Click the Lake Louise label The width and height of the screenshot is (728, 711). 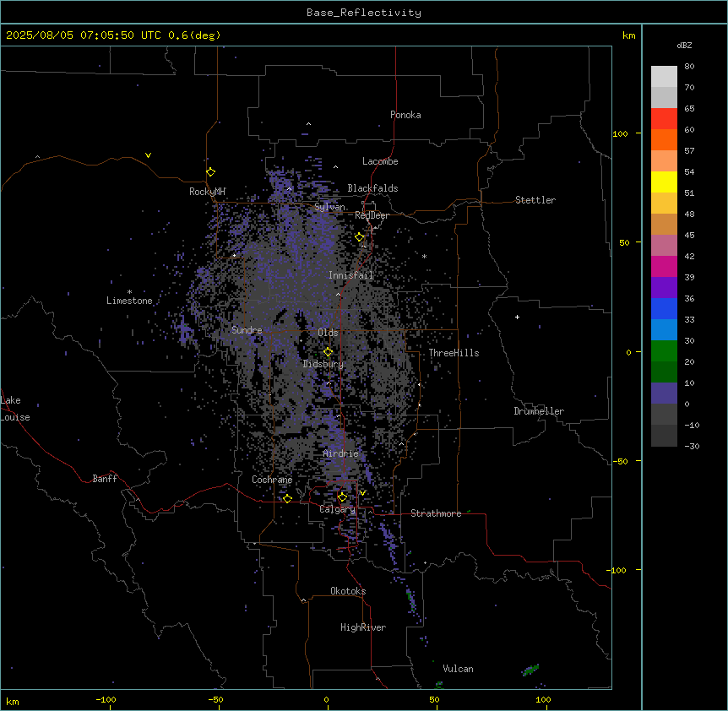[x=15, y=409]
